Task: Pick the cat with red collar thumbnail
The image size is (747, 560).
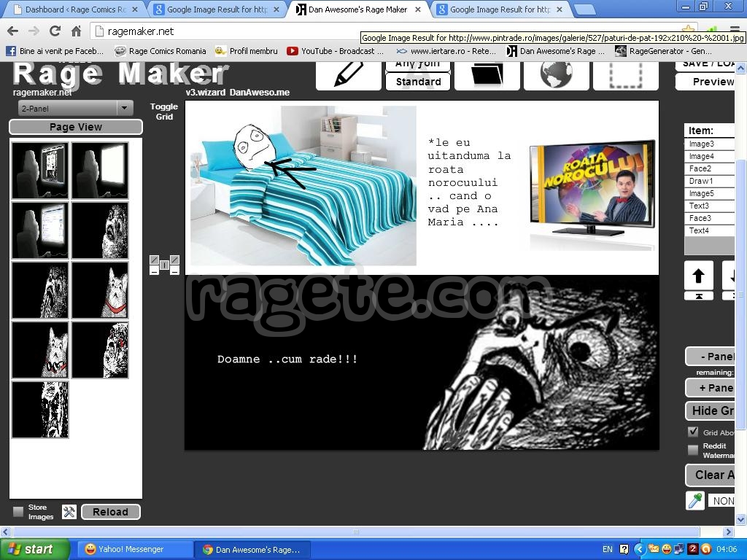Action: point(100,290)
